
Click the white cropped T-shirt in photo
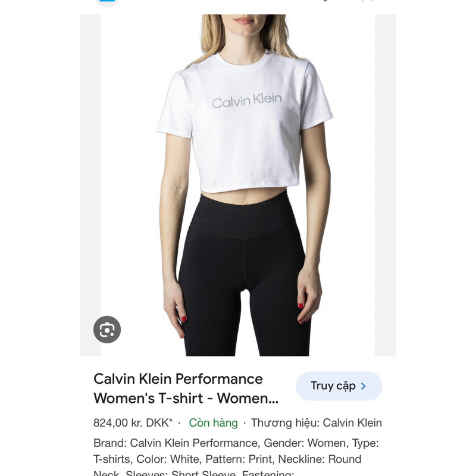[245, 121]
